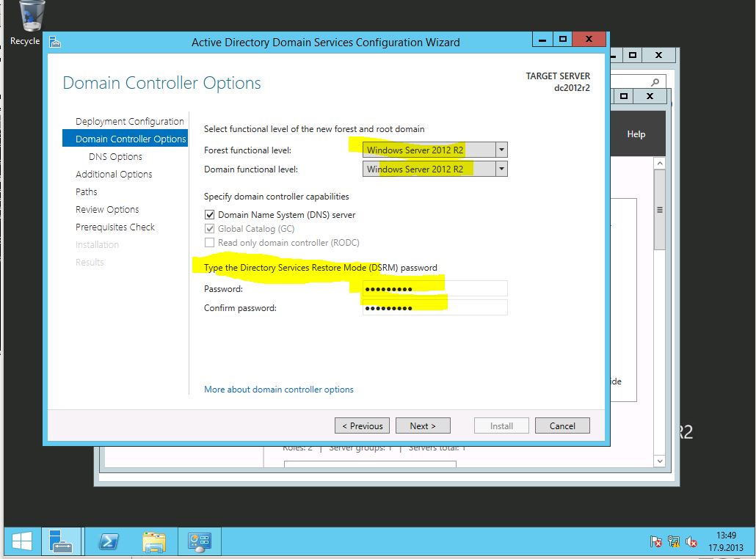Viewport: 756px width, 559px height.
Task: Click the Previous button
Action: (362, 426)
